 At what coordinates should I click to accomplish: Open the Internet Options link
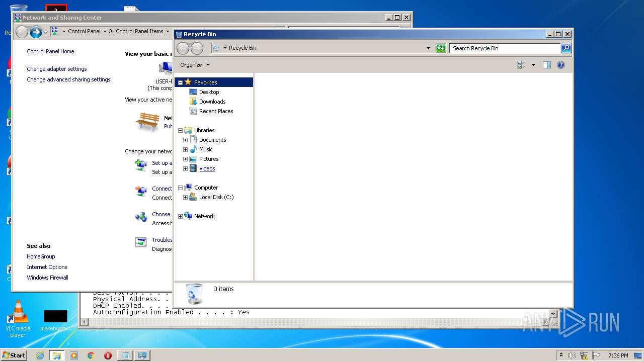[x=47, y=267]
